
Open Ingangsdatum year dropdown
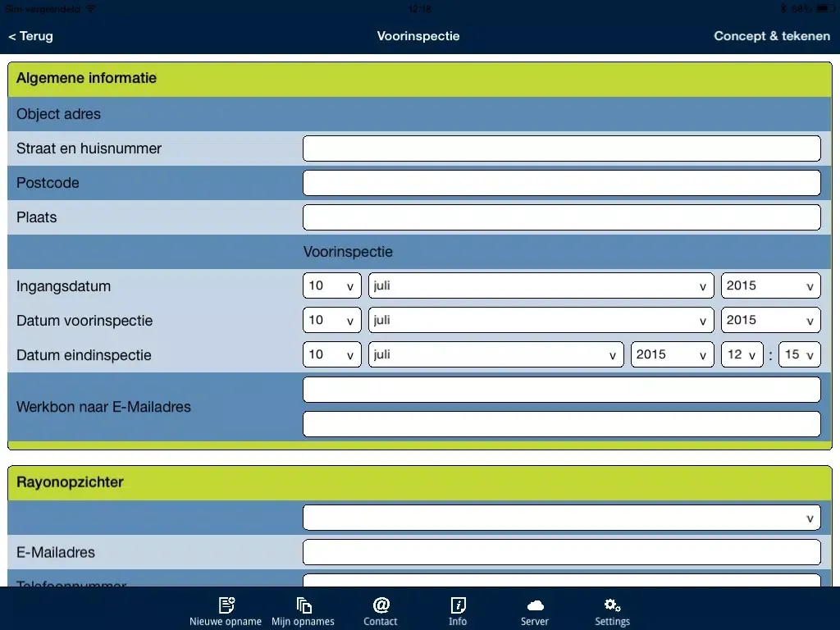click(x=770, y=286)
